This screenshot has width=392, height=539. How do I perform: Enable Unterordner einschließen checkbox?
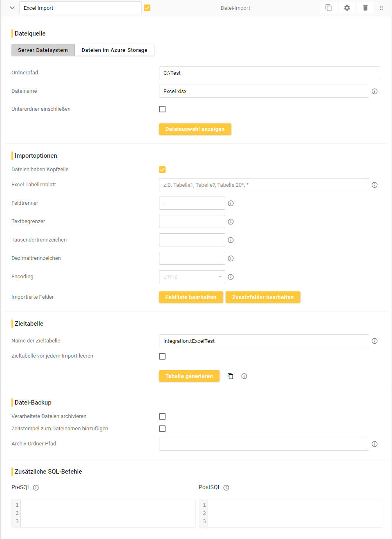162,109
